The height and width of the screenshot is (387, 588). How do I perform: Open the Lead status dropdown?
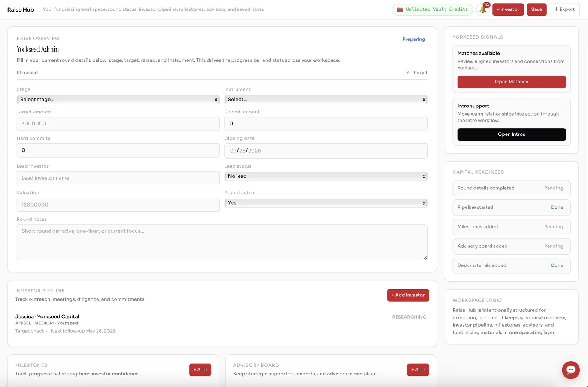326,176
